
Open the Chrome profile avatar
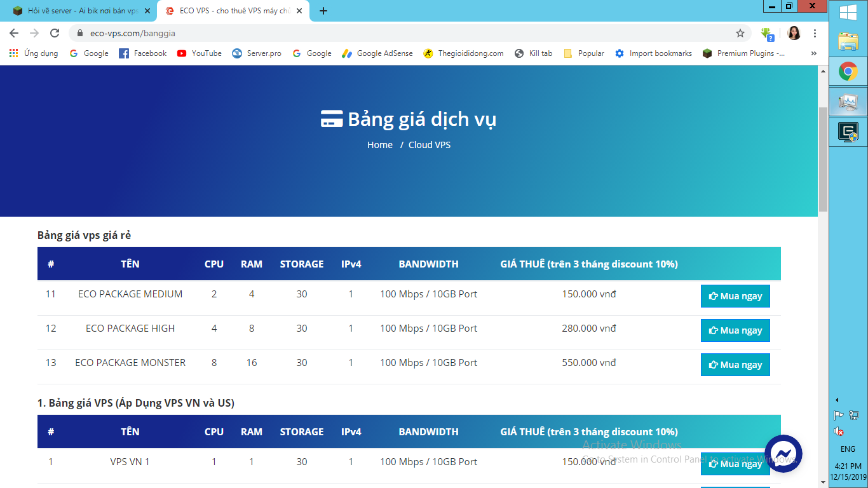click(x=794, y=33)
